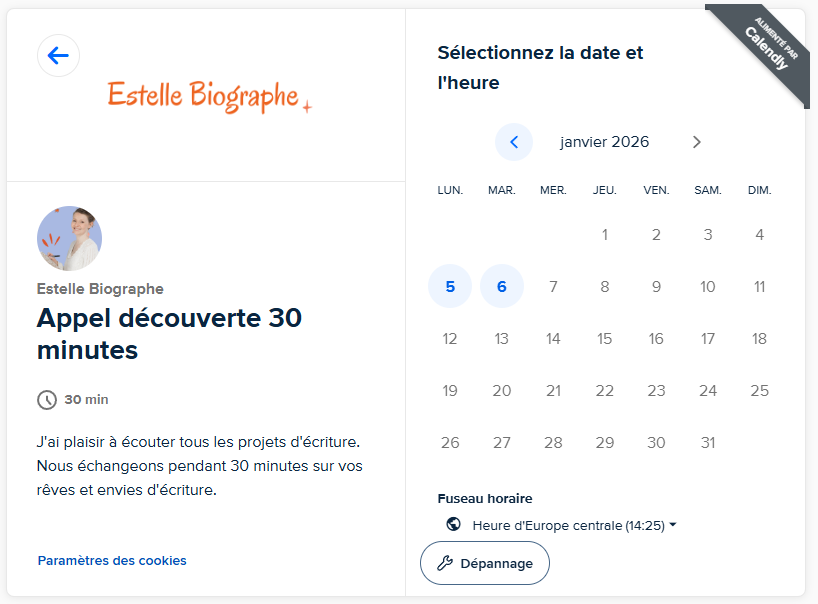This screenshot has height=604, width=818.
Task: Click the Dépannage button
Action: coord(485,563)
